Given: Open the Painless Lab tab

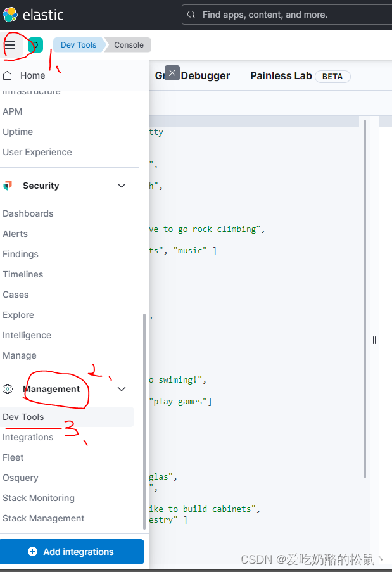Looking at the screenshot, I should point(281,76).
